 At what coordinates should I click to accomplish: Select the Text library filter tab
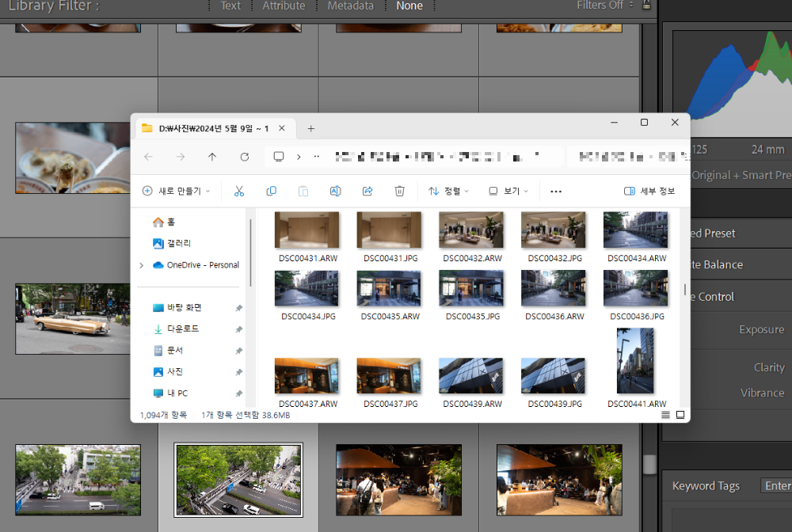[x=230, y=6]
